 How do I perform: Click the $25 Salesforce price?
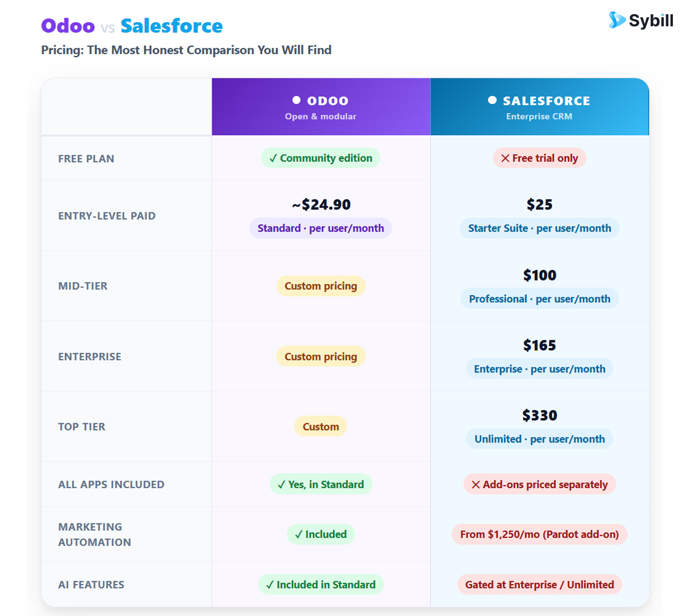[x=539, y=204]
